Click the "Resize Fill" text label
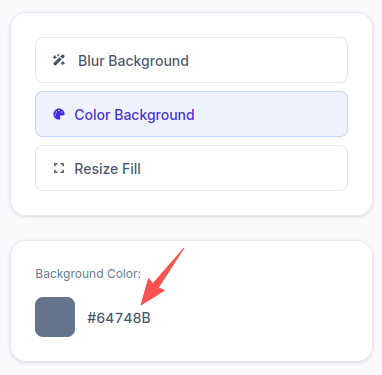This screenshot has height=375, width=382. point(107,169)
